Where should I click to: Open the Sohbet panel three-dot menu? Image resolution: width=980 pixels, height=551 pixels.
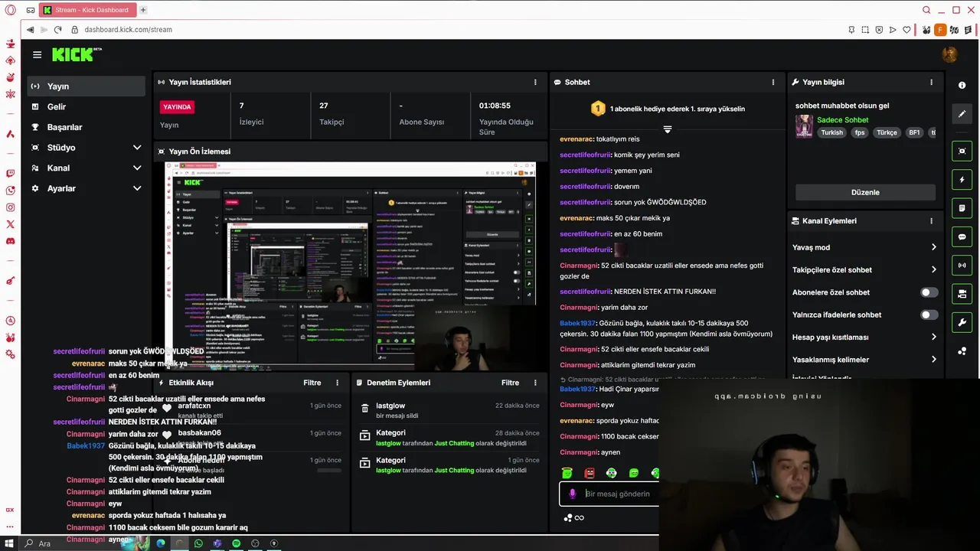click(773, 82)
